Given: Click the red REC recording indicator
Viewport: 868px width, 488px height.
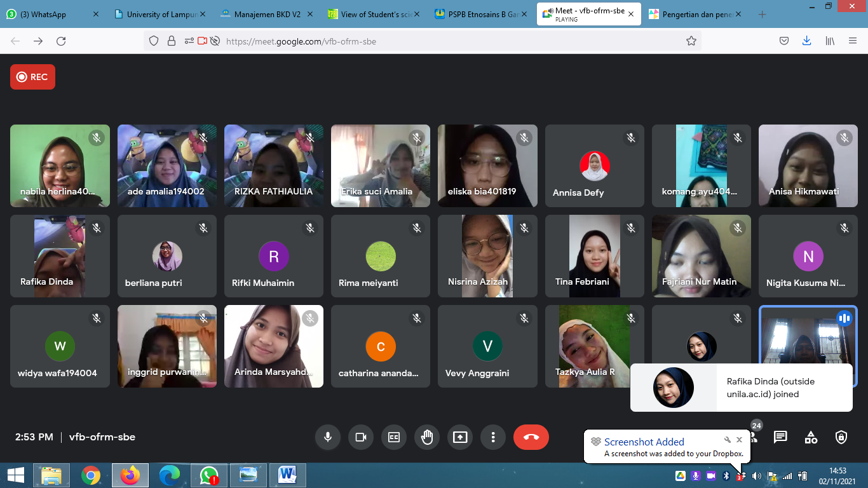Looking at the screenshot, I should point(32,77).
